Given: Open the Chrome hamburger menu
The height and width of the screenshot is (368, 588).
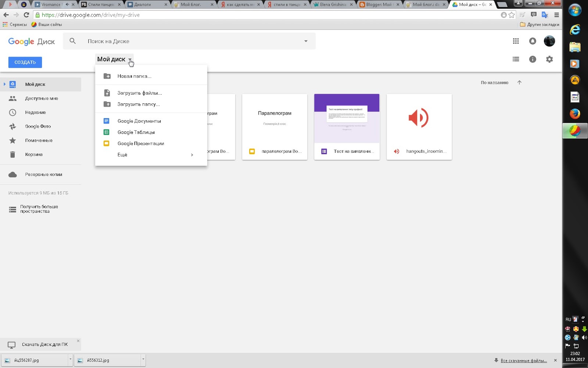Looking at the screenshot, I should [556, 15].
